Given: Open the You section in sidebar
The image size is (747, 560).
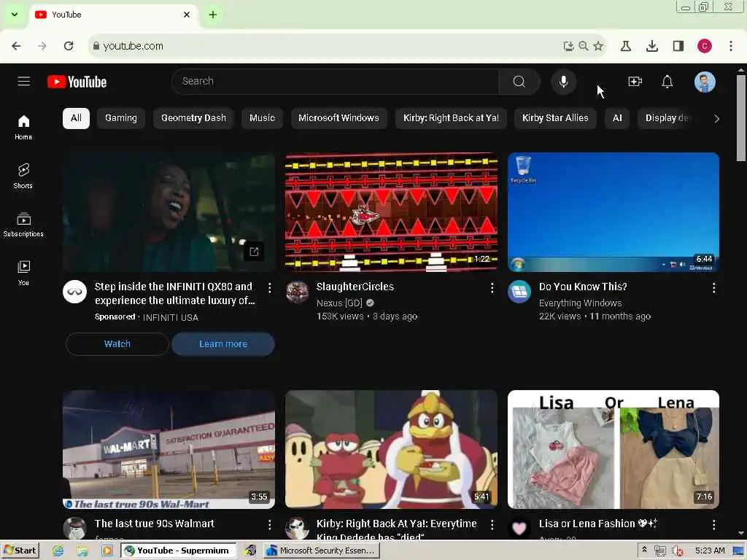Looking at the screenshot, I should coord(23,273).
